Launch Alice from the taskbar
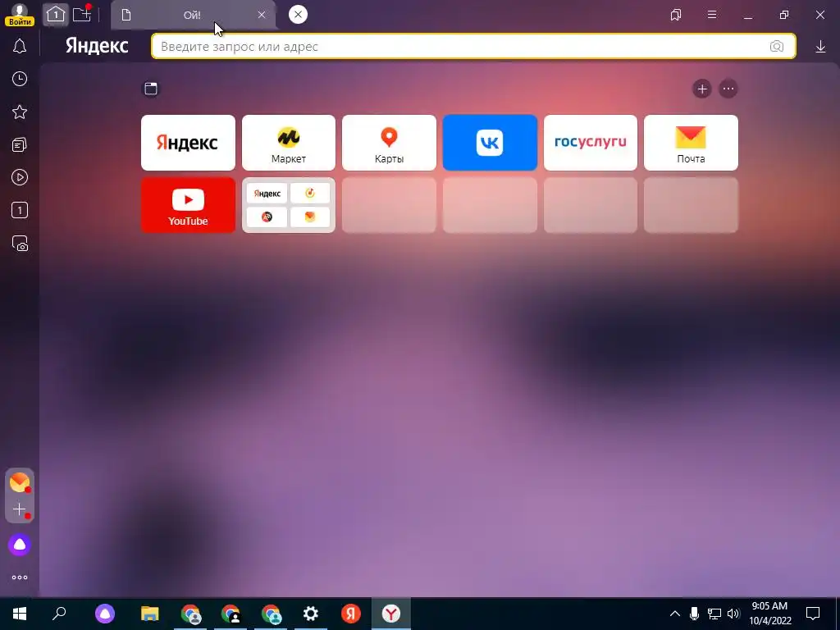 (105, 614)
